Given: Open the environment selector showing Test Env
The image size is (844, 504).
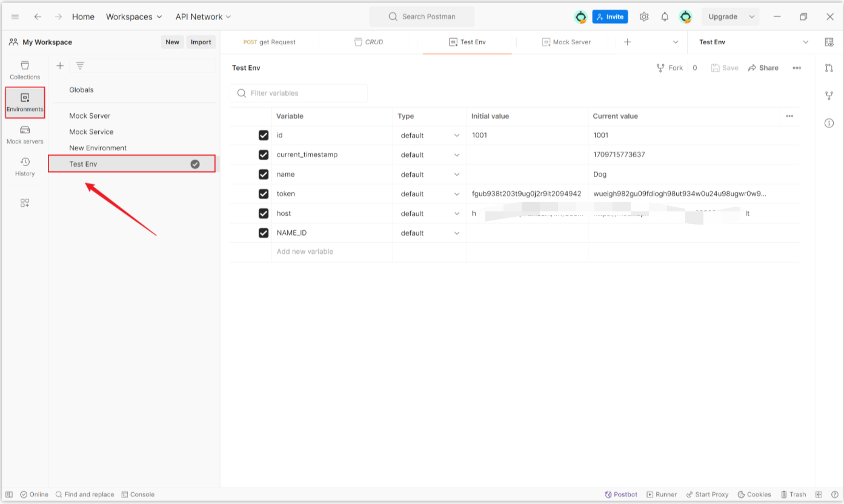Looking at the screenshot, I should tap(753, 42).
